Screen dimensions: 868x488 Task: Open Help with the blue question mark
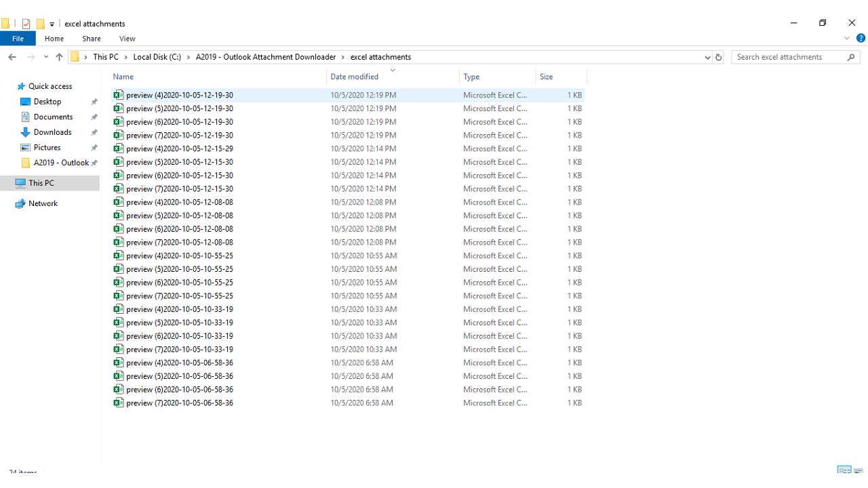(x=861, y=39)
